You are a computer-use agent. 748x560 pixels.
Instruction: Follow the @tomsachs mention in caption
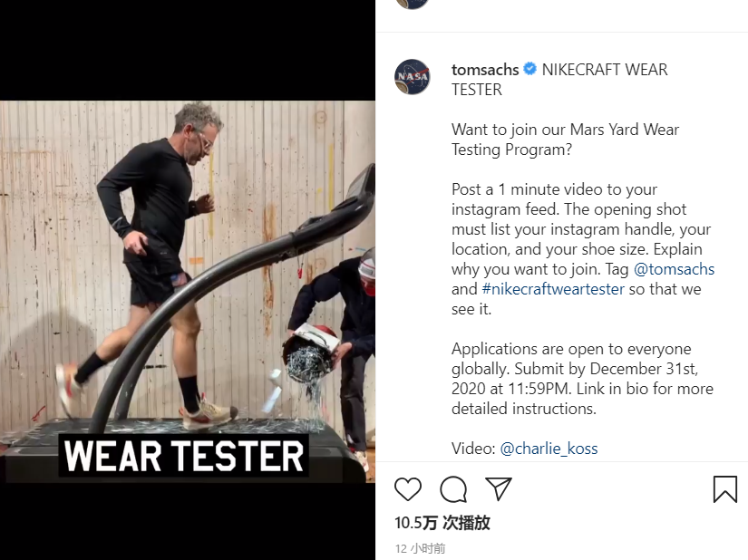point(674,269)
